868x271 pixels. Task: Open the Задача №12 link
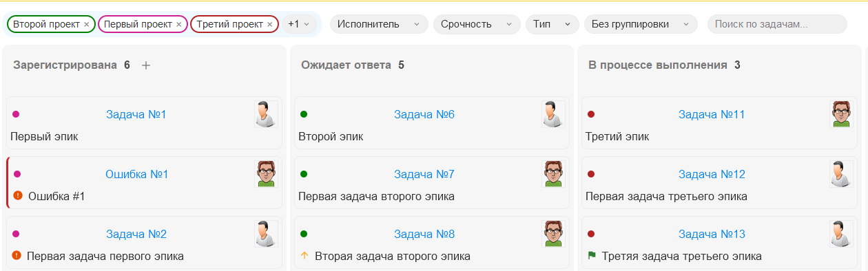(x=712, y=174)
